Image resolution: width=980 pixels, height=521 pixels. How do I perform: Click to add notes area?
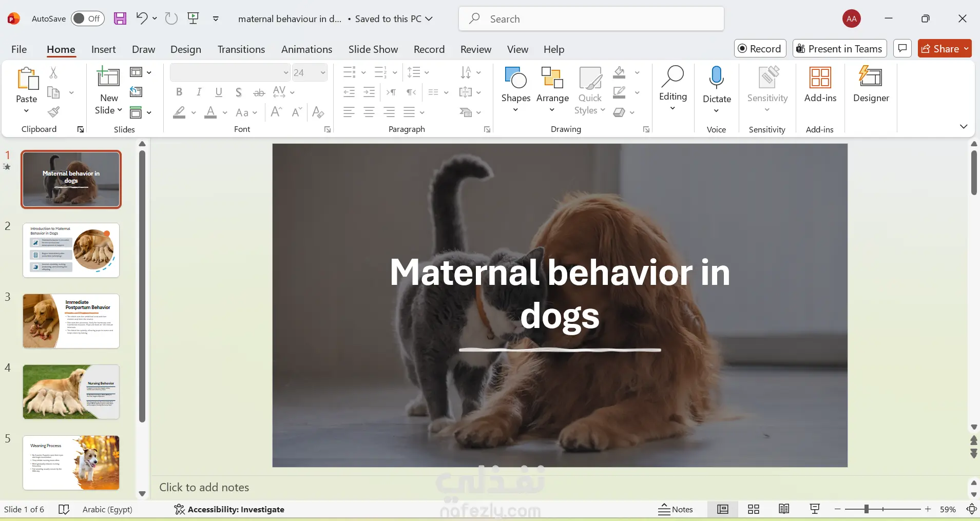click(x=204, y=487)
